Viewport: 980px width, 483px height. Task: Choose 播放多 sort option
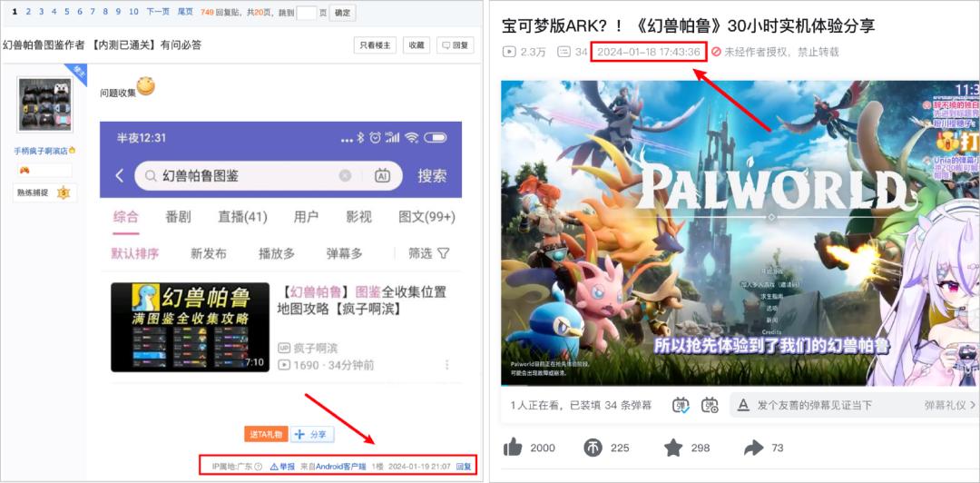[x=277, y=253]
